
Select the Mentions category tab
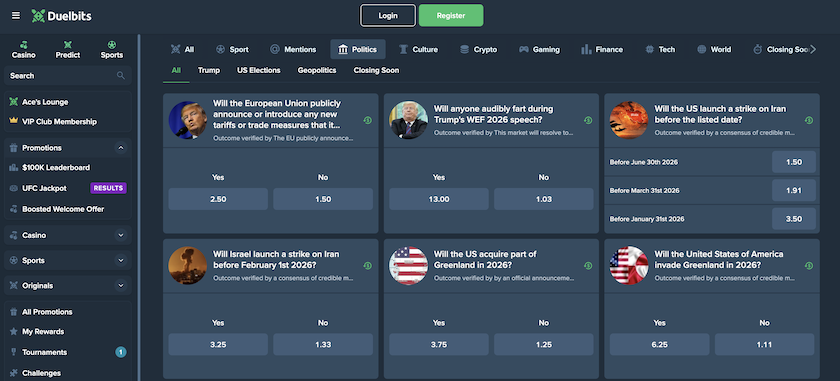(x=293, y=49)
